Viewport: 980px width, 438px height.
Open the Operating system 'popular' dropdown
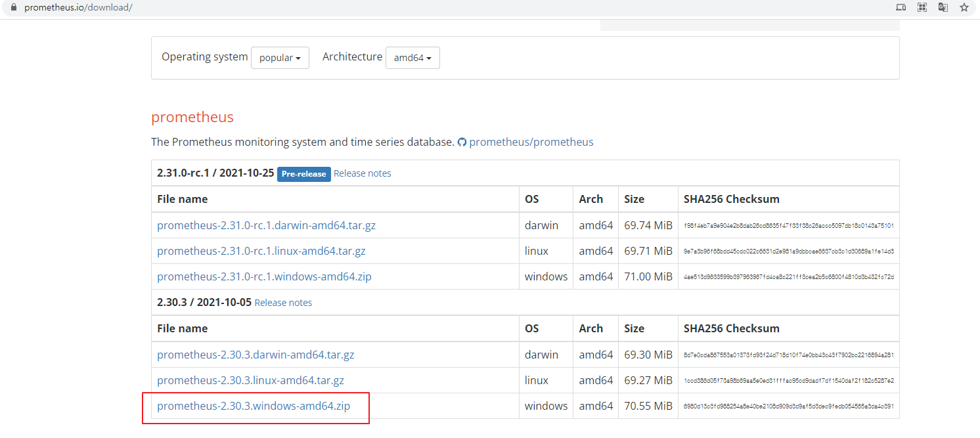(x=280, y=58)
